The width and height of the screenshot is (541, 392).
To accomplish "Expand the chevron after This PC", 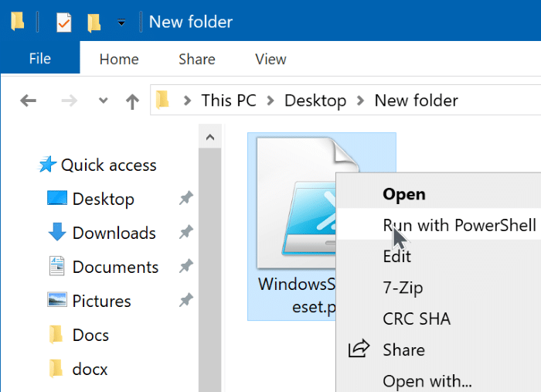I will 270,101.
